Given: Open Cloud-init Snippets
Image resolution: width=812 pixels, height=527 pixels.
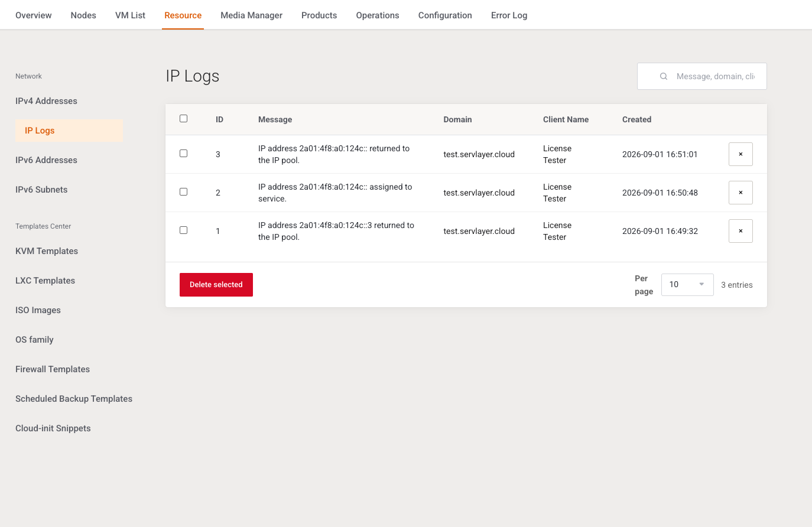Looking at the screenshot, I should click(x=53, y=428).
